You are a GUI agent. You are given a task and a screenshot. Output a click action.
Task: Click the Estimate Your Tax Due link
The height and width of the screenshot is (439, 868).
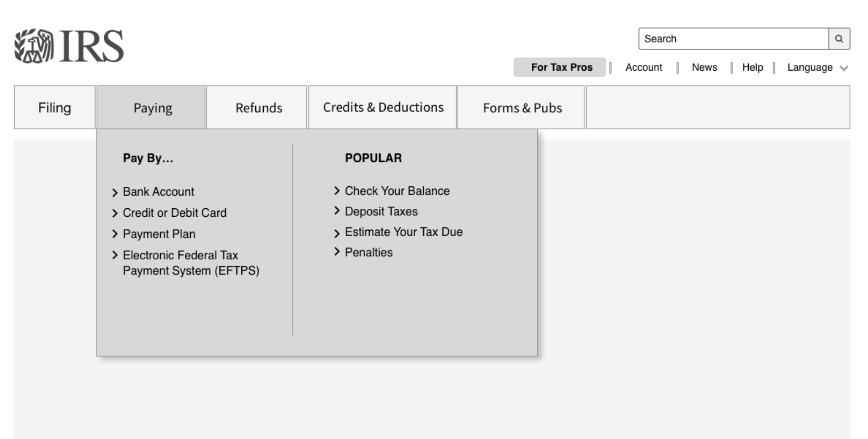404,231
